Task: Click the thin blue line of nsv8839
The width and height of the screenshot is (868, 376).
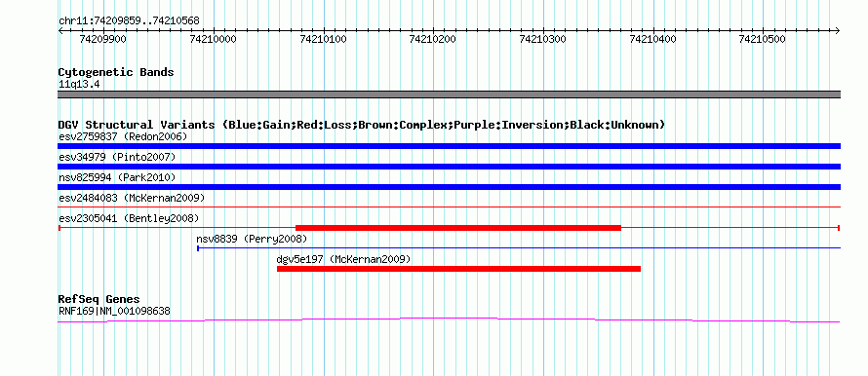Action: point(519,248)
